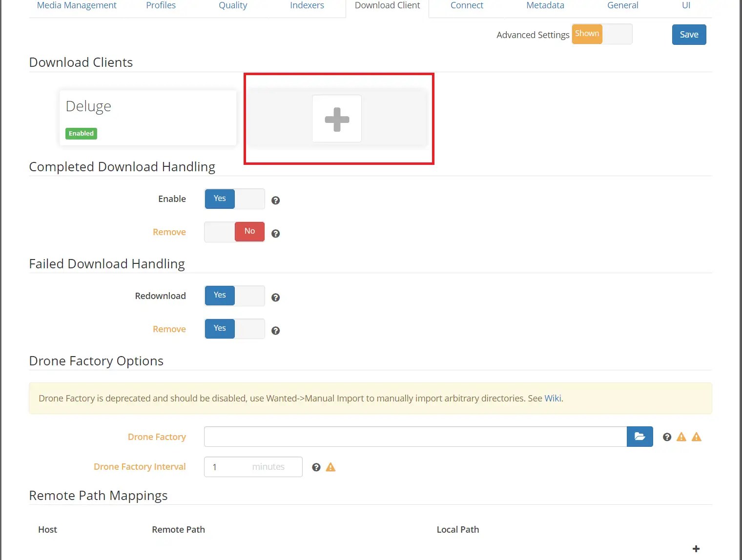Image resolution: width=742 pixels, height=560 pixels.
Task: Open help for Failed Download Remove
Action: (x=276, y=331)
